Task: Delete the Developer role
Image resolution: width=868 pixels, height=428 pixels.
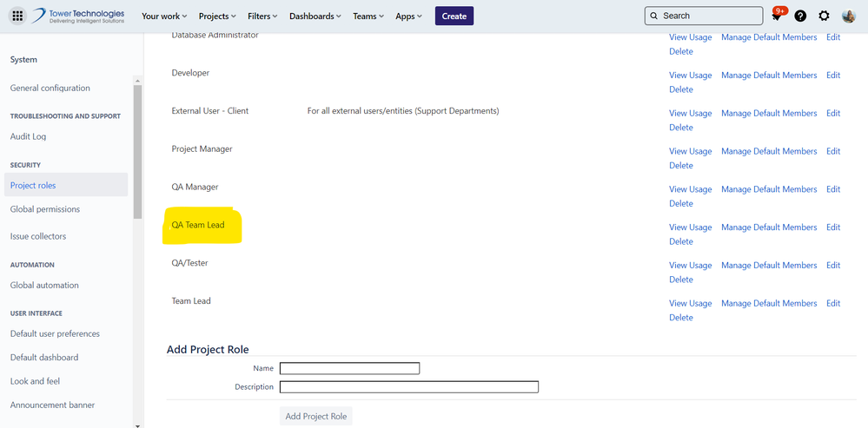Action: pyautogui.click(x=681, y=89)
